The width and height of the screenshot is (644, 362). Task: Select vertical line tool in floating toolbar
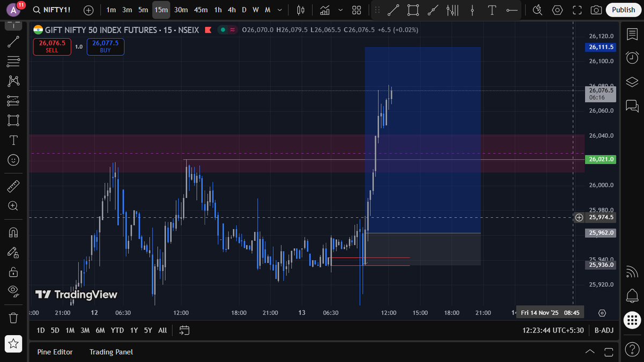tap(472, 10)
